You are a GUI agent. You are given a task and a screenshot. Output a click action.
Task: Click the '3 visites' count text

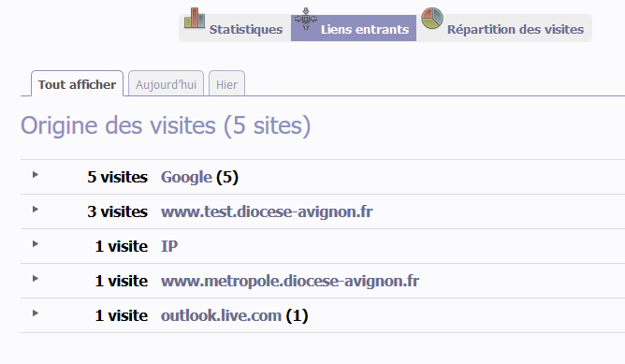click(x=117, y=212)
